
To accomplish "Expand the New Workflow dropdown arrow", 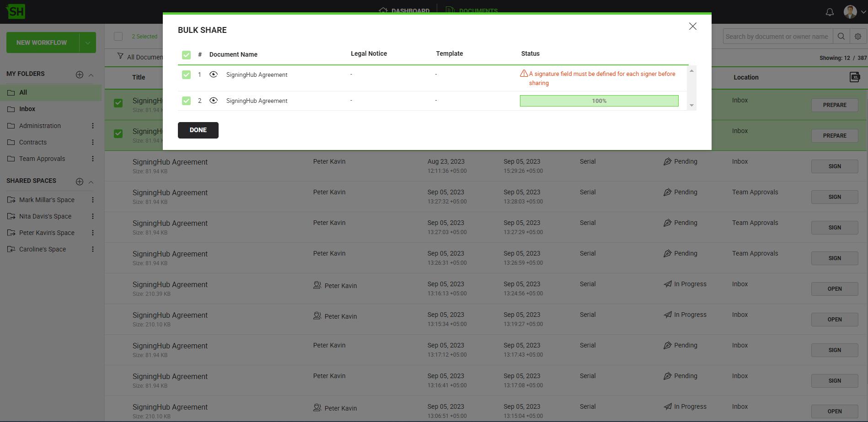I will [x=87, y=43].
